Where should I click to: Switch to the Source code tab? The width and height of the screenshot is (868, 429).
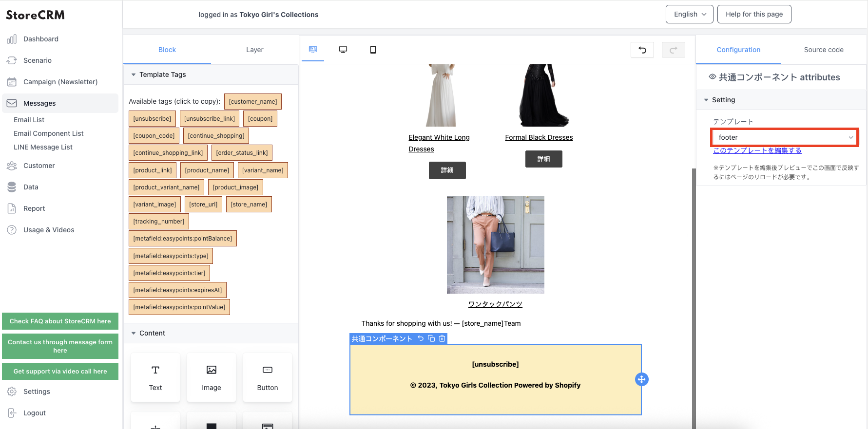click(824, 50)
